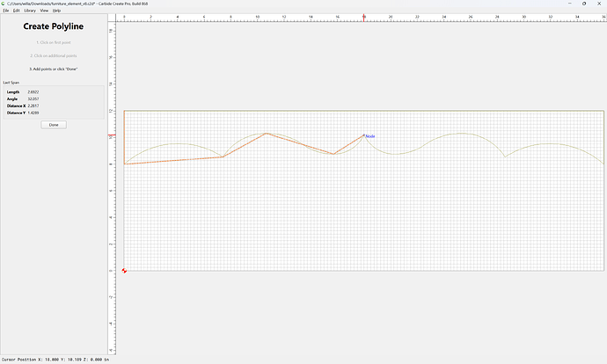Click the blue Node snap point label
Image resolution: width=607 pixels, height=364 pixels.
370,136
